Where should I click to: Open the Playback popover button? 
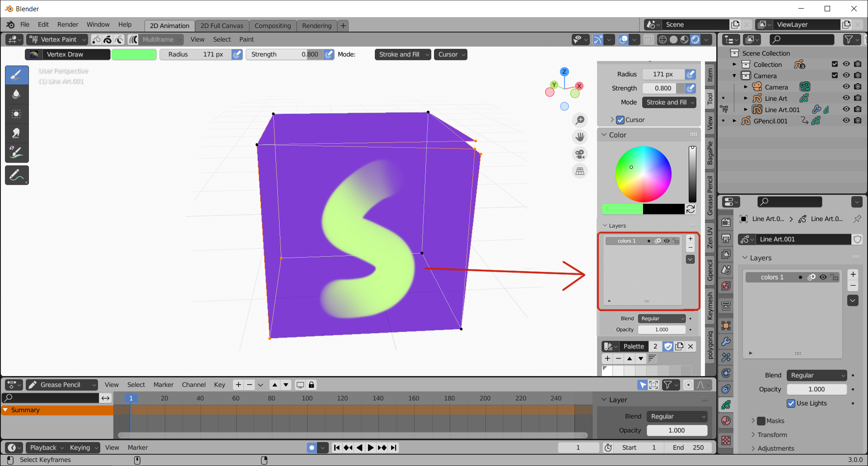[x=46, y=447]
